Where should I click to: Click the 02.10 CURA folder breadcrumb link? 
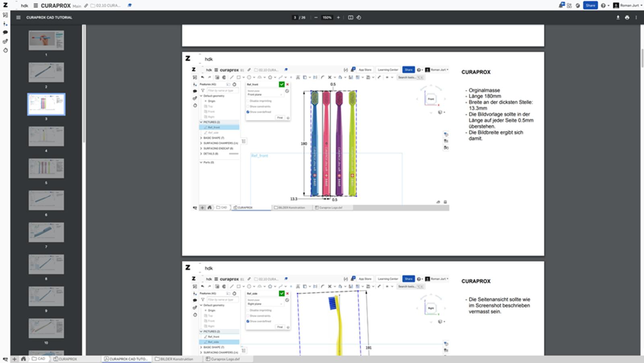tap(106, 6)
